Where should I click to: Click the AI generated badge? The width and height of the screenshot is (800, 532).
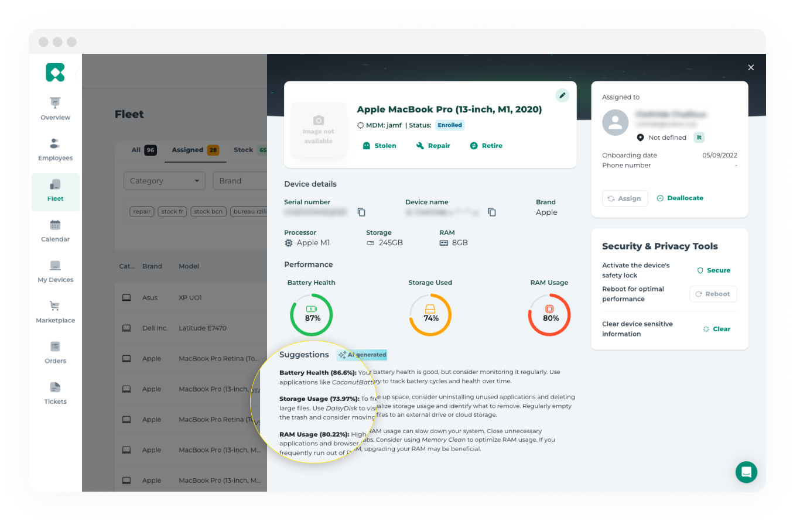pyautogui.click(x=362, y=355)
